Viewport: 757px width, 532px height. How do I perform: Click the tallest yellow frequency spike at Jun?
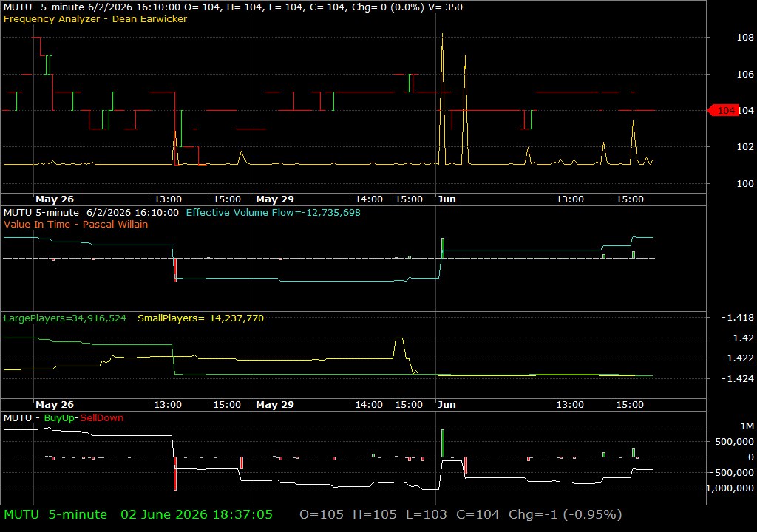[x=442, y=97]
